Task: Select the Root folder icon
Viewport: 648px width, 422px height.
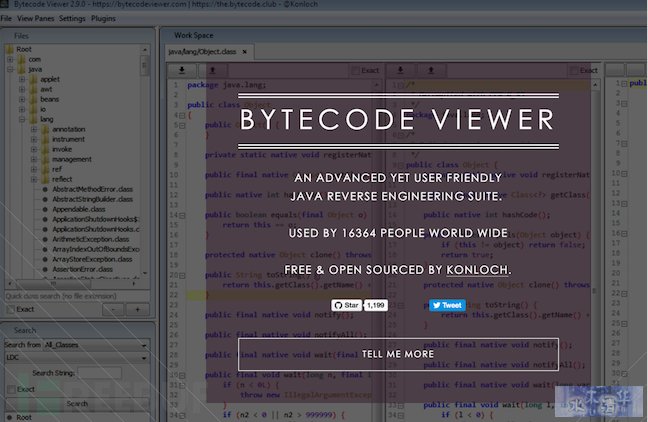Action: tap(10, 49)
